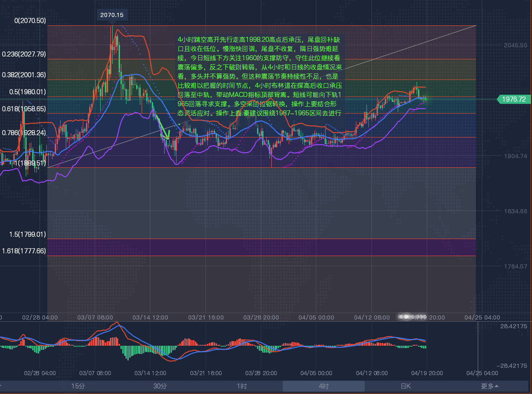Click the Fibonacci 0.786(1928.24) level label
This screenshot has height=394, width=532.
coord(24,132)
